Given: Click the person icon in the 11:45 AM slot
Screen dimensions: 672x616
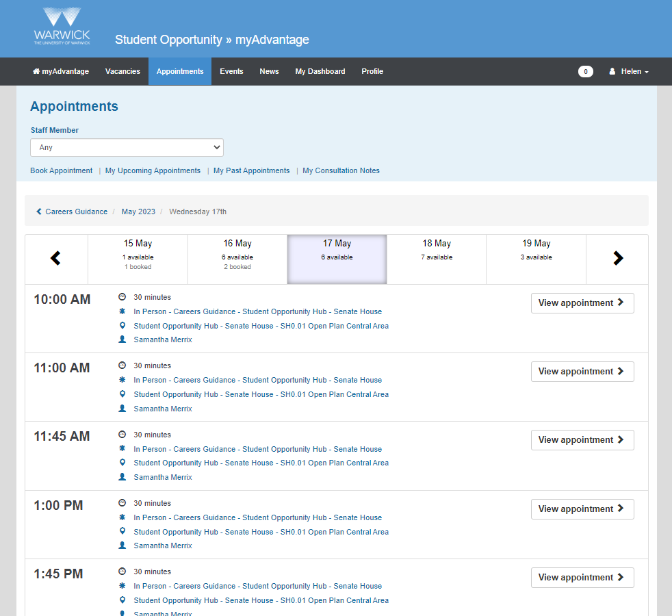Looking at the screenshot, I should tap(122, 477).
